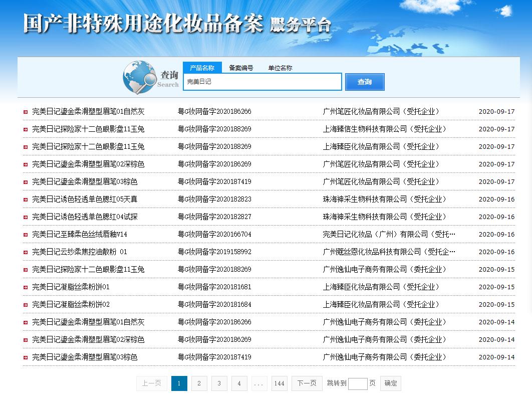Click the arrow marker next to 完美日记至臻柔色丝绒唇釉V14

tap(25, 234)
